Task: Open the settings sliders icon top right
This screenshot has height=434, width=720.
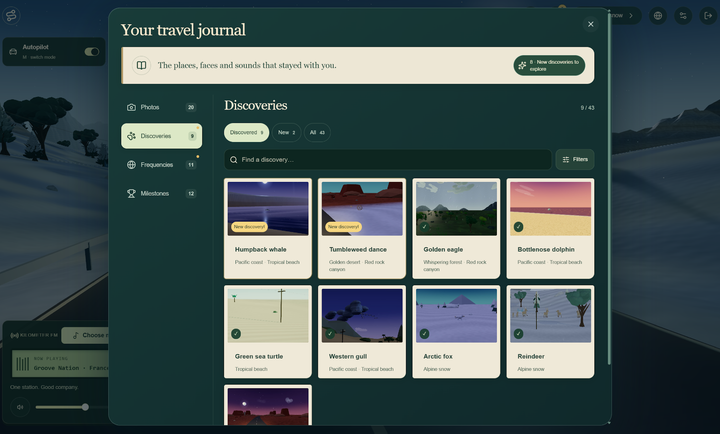Action: 683,16
